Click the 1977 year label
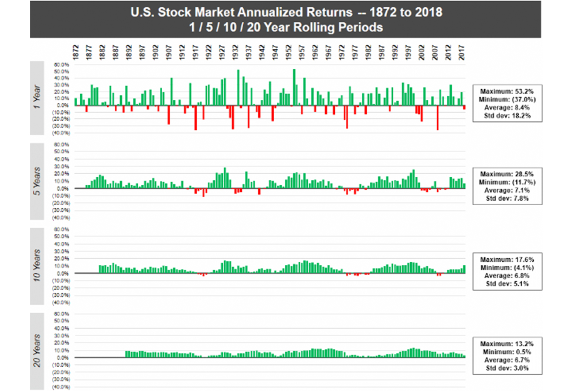The image size is (572, 392). [x=356, y=52]
